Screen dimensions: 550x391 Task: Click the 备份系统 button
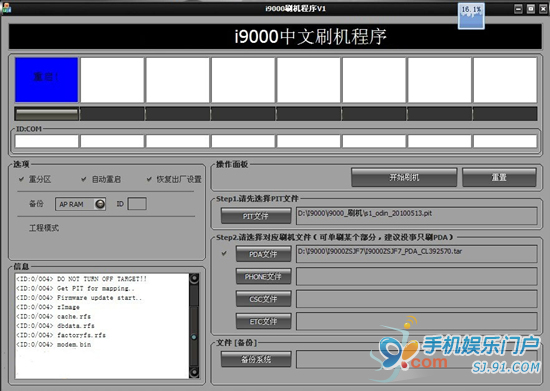[x=256, y=359]
